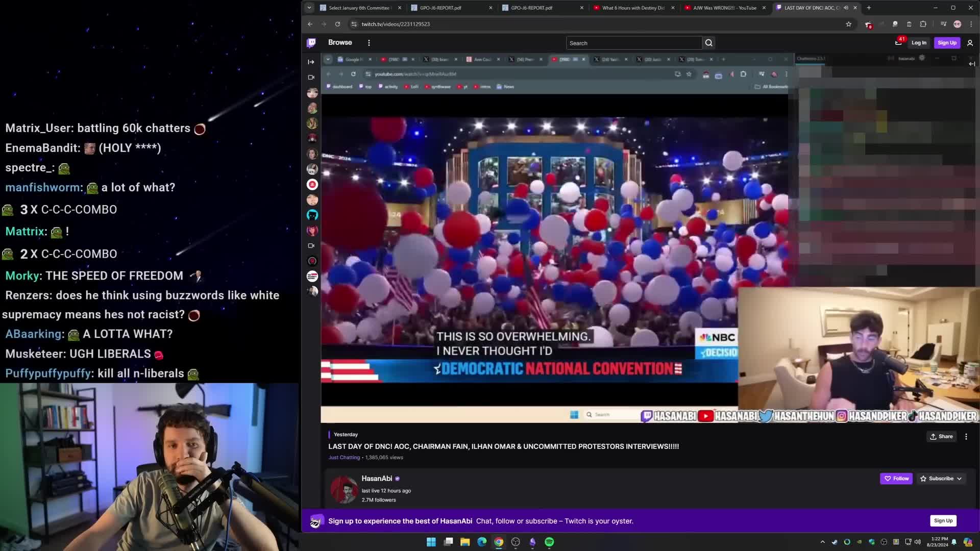Open the Chrome three-dot main menu
Screen dimensions: 980x551
[971, 24]
